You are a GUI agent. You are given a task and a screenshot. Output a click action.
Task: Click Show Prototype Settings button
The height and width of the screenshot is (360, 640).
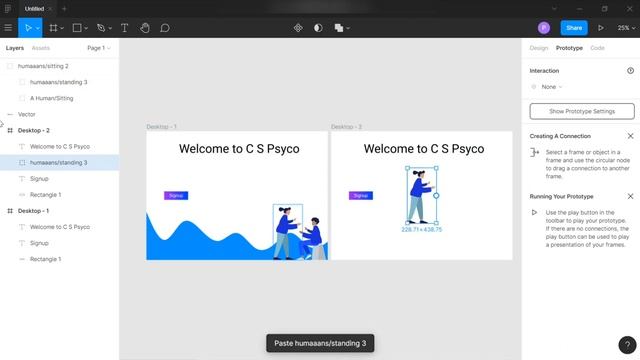click(x=582, y=111)
